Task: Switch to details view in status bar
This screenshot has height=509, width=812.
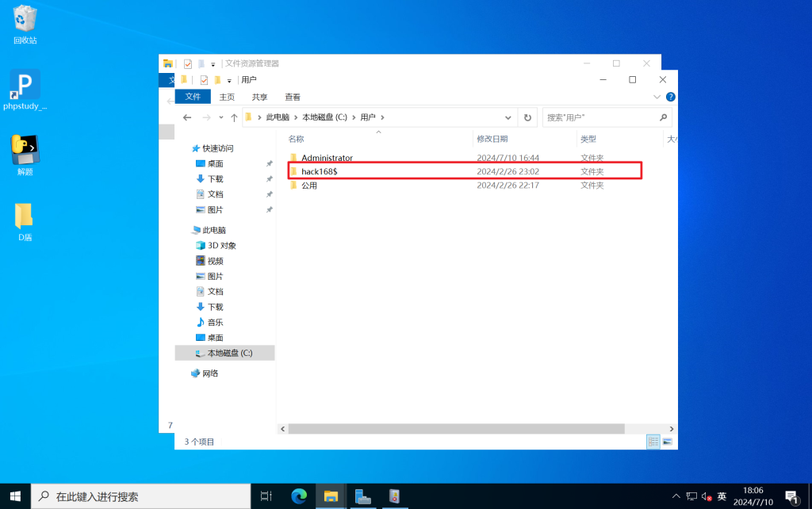Action: [x=653, y=441]
